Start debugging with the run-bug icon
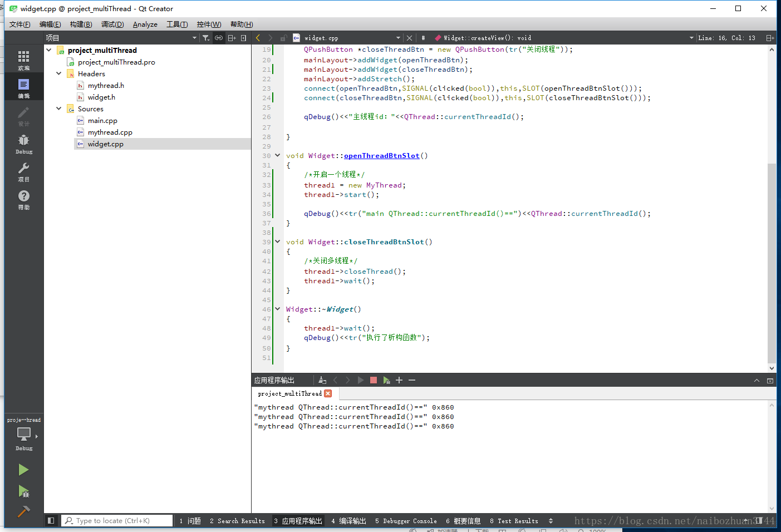 coord(23,491)
